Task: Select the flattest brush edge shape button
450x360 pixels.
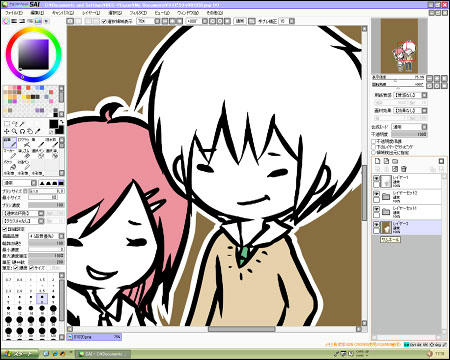Action: [x=61, y=183]
